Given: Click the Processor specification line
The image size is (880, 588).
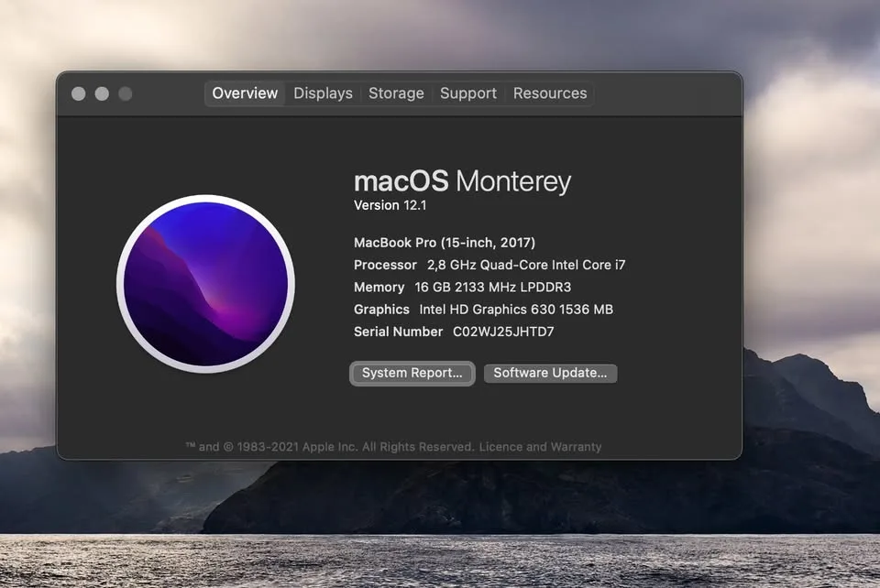Looking at the screenshot, I should click(489, 265).
